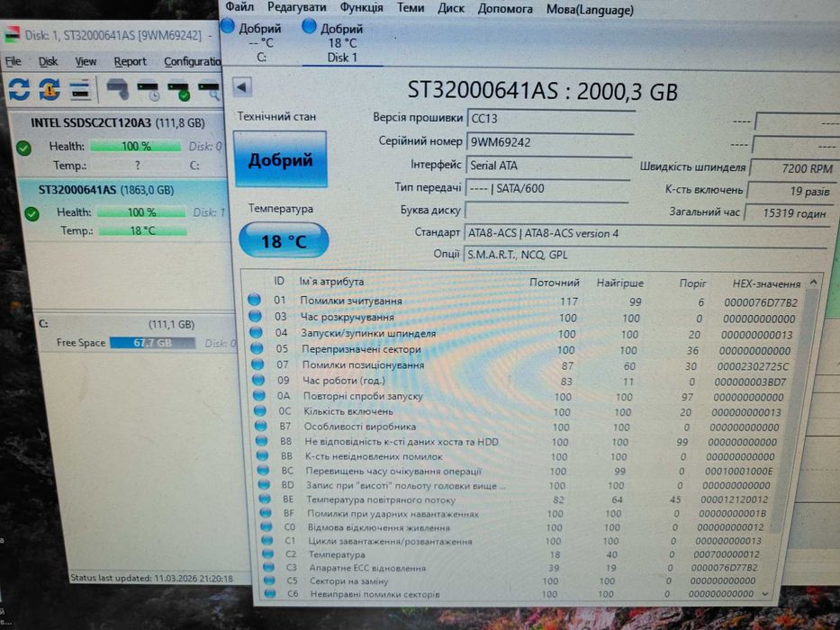Open the Функція menu
Screen dimensions: 840x630
[362, 8]
